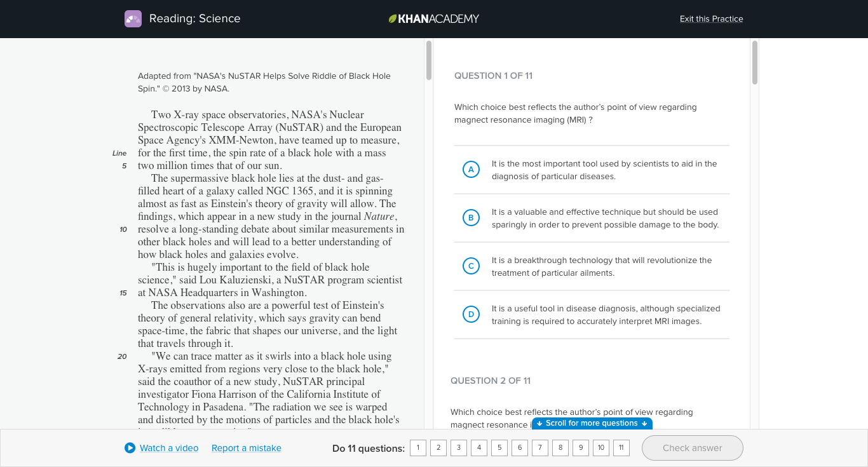Viewport: 868px width, 467px height.
Task: Select answer choice B radio button
Action: click(471, 218)
